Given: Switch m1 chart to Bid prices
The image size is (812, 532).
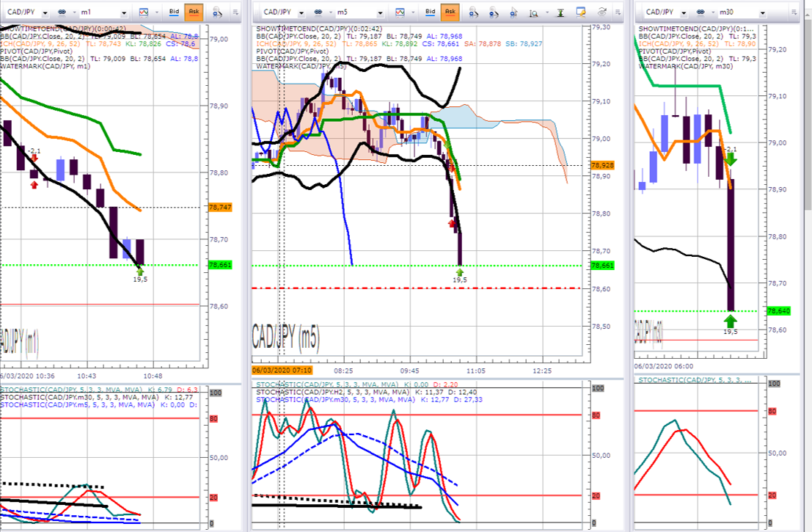Looking at the screenshot, I should click(174, 12).
